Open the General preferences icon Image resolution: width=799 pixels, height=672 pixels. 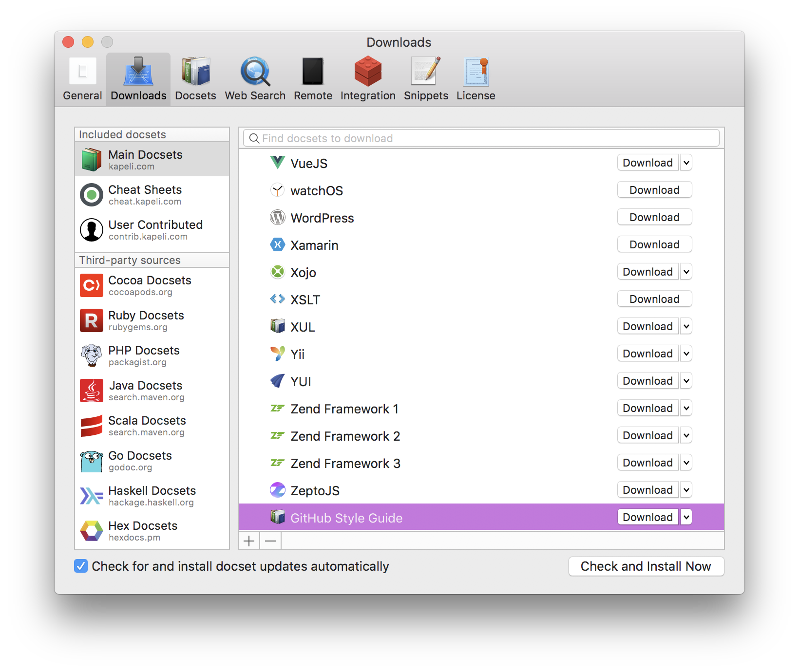coord(83,71)
